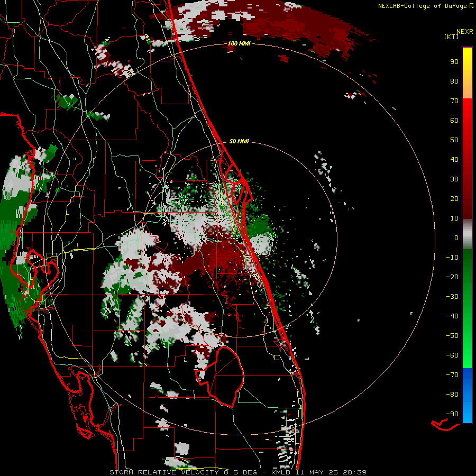Click the 40 value on the velocity scale
The width and height of the screenshot is (476, 476).
pos(454,159)
